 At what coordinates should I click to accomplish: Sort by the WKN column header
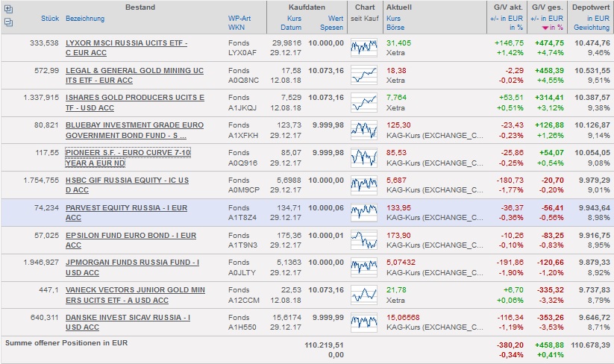coord(236,28)
